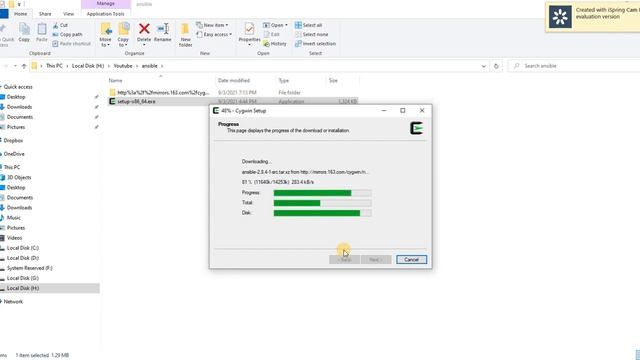The height and width of the screenshot is (360, 640).
Task: Open Local Disk (C:)
Action: 22,248
